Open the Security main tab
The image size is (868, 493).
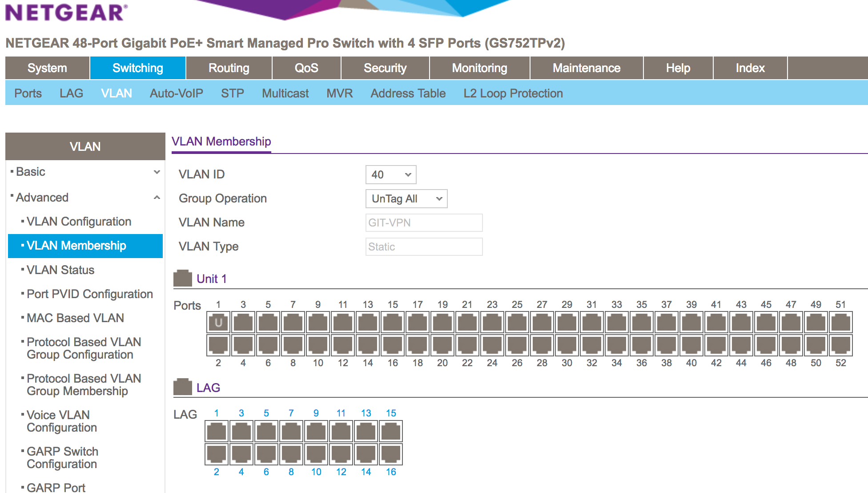385,68
